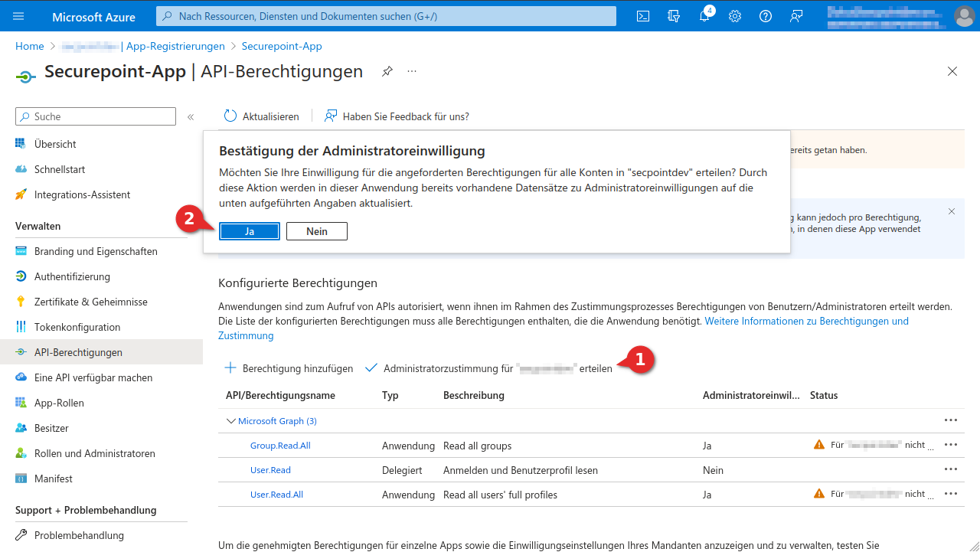Click Berechtigung hinzufügen
980x552 pixels.
[289, 368]
